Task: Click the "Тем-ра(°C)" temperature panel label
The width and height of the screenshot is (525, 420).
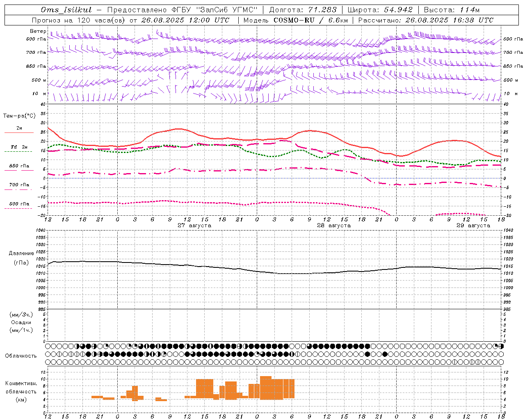Action: pos(19,116)
